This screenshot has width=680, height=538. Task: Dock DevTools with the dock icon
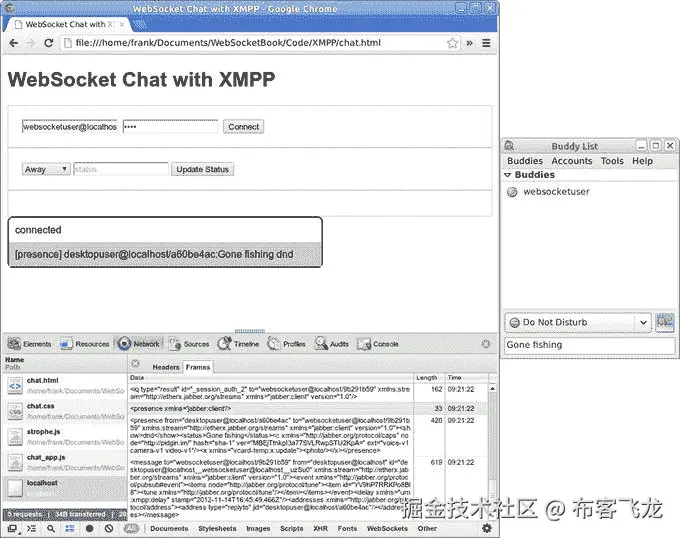[13, 528]
